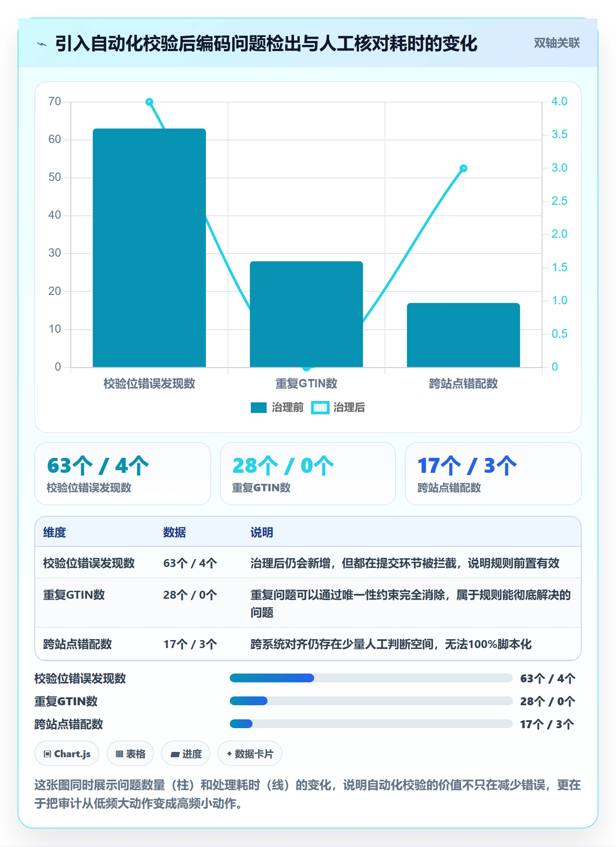Screen dimensions: 616x847
Task: Click the Chart.js tag chip
Action: pos(67,754)
